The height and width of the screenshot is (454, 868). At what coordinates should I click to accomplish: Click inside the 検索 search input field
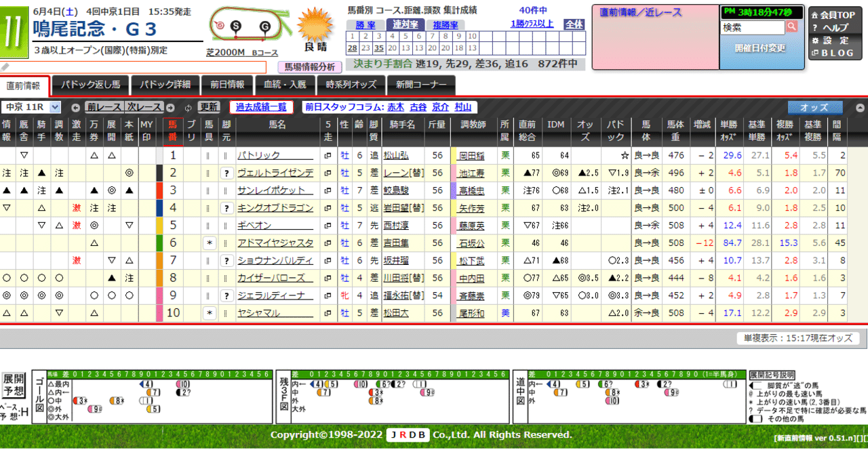pyautogui.click(x=753, y=27)
